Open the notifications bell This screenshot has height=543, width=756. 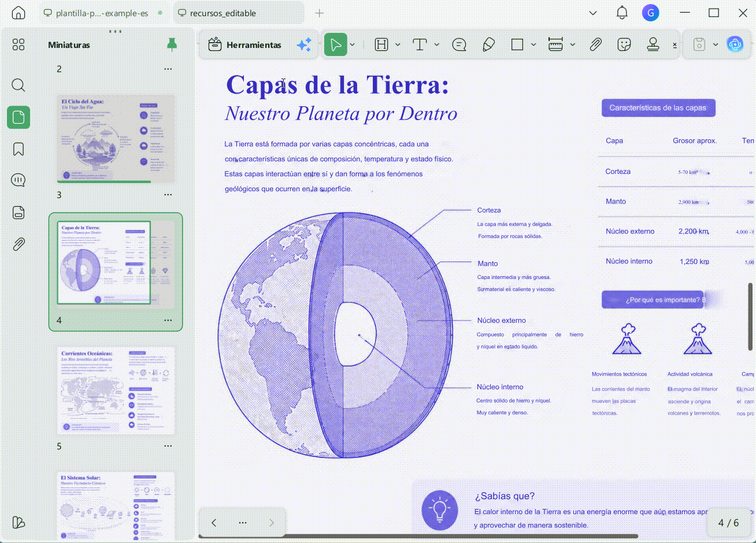pos(622,13)
